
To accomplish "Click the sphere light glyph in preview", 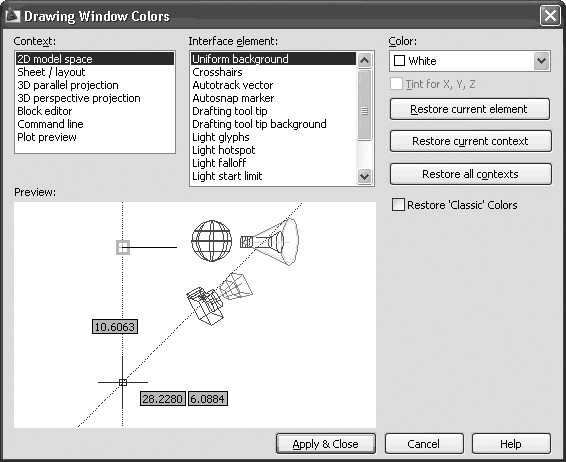I will pyautogui.click(x=212, y=241).
